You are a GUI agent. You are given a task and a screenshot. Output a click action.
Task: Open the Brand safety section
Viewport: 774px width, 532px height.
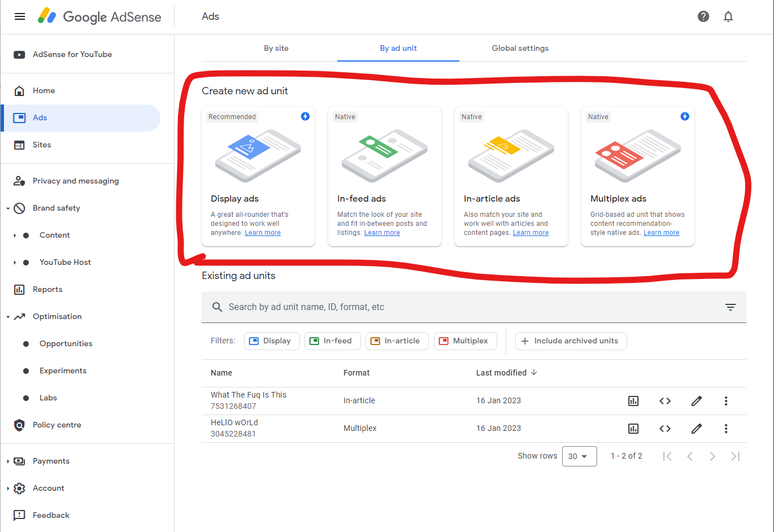pyautogui.click(x=56, y=208)
